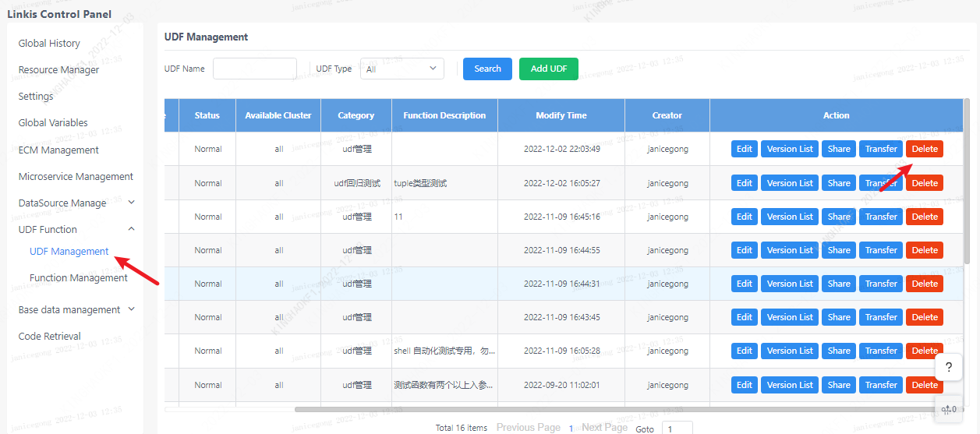The height and width of the screenshot is (434, 980).
Task: Expand the DataSource Manage submenu
Action: click(131, 203)
